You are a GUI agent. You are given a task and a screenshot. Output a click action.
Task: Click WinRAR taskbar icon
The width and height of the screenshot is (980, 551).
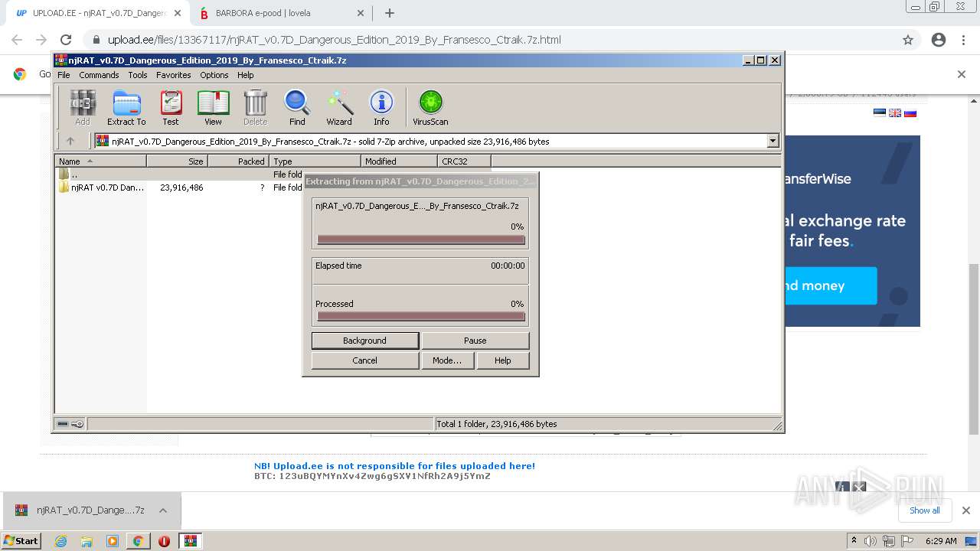pyautogui.click(x=191, y=541)
